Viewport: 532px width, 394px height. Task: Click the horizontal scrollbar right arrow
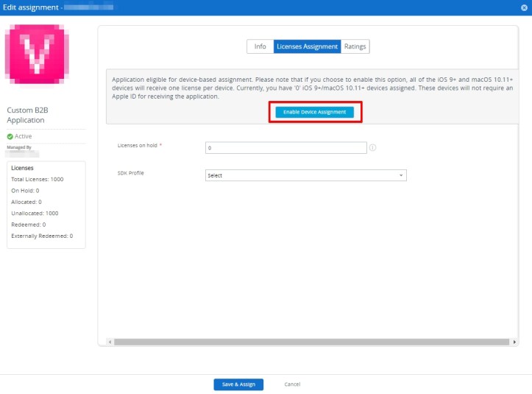coord(514,342)
